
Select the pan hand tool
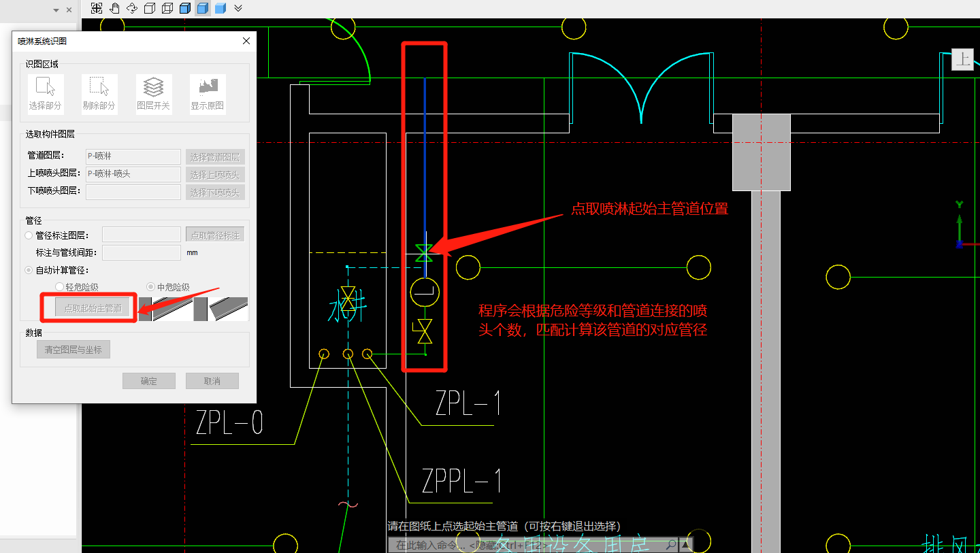click(114, 8)
